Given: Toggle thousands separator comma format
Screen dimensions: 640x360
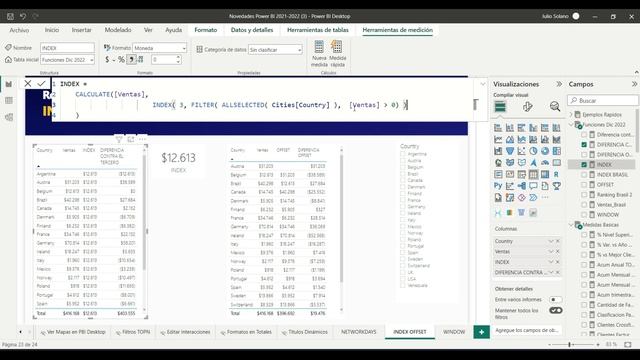Looking at the screenshot, I should (131, 60).
